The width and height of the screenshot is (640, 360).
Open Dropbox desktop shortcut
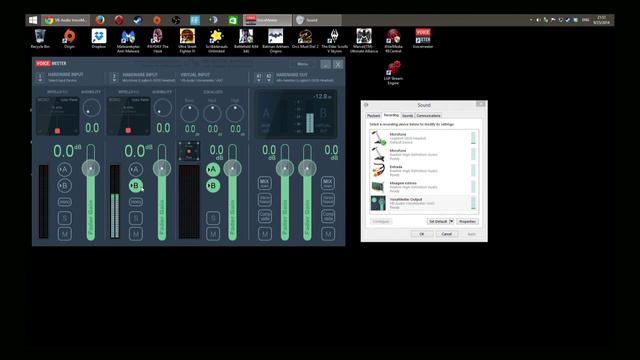click(99, 39)
